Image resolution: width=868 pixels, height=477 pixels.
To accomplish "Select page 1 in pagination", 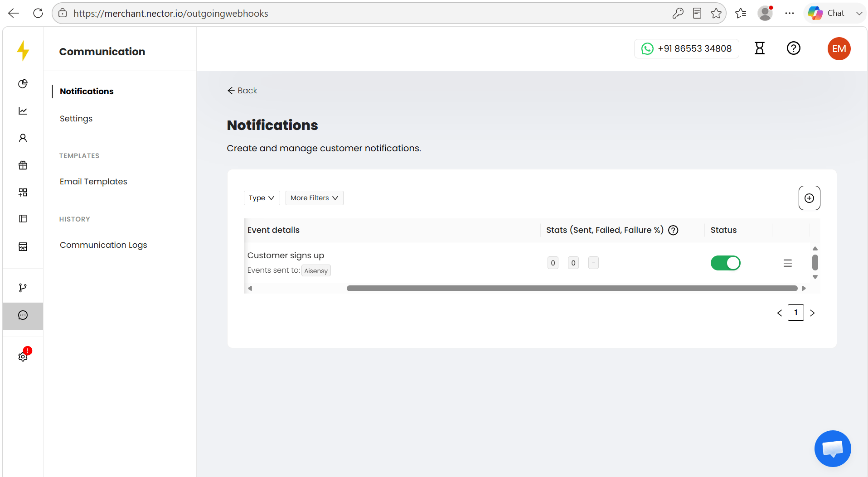I will [x=796, y=313].
